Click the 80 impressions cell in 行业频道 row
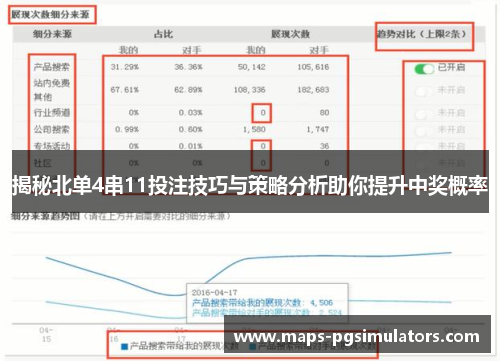 pos(324,113)
